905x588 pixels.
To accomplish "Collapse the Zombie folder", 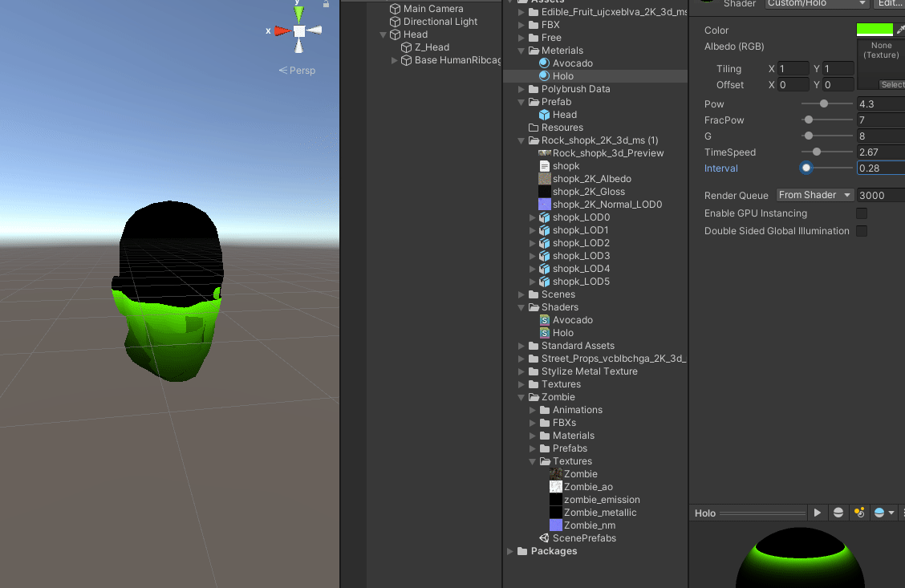I will (521, 397).
